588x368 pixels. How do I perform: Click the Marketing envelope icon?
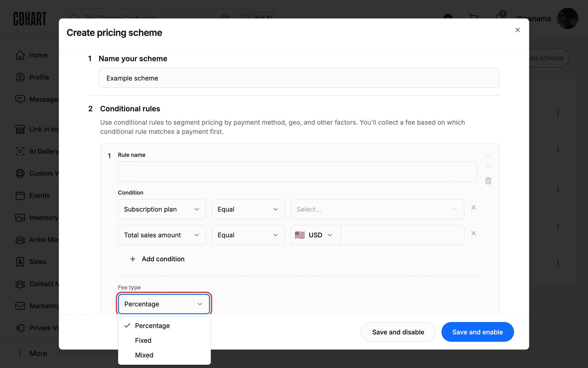tap(20, 306)
